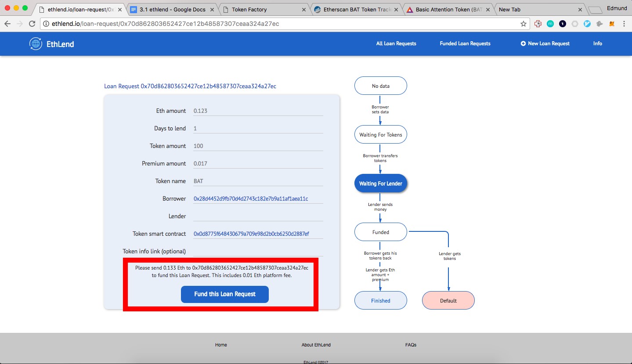Go to Home in the footer
The height and width of the screenshot is (364, 632).
coord(221,345)
